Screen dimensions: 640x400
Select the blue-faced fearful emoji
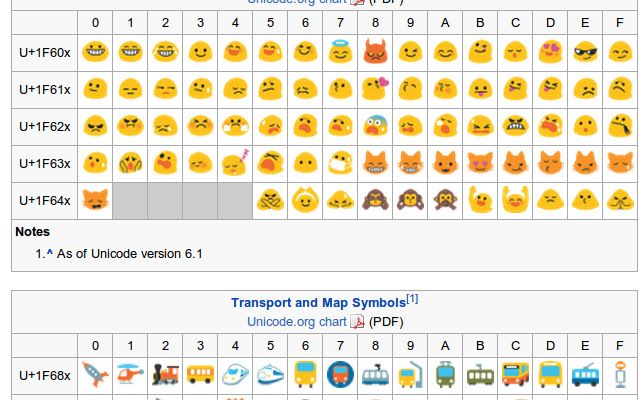click(376, 126)
